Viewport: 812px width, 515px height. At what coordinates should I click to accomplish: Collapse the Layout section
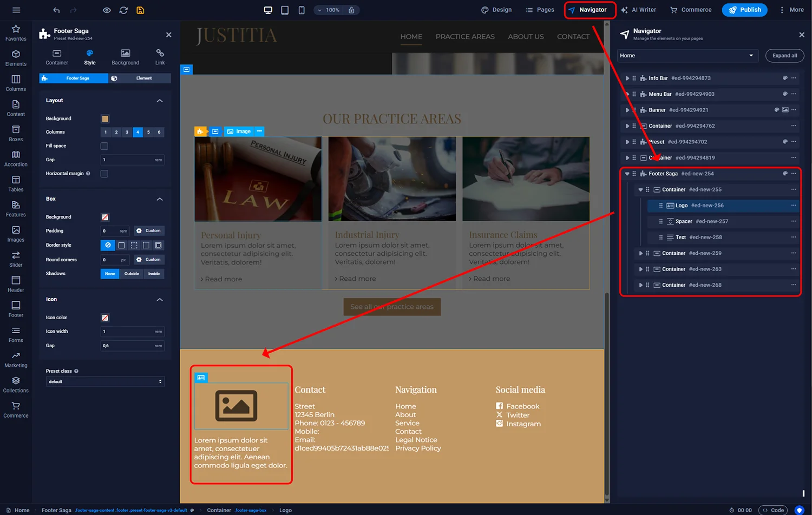160,101
